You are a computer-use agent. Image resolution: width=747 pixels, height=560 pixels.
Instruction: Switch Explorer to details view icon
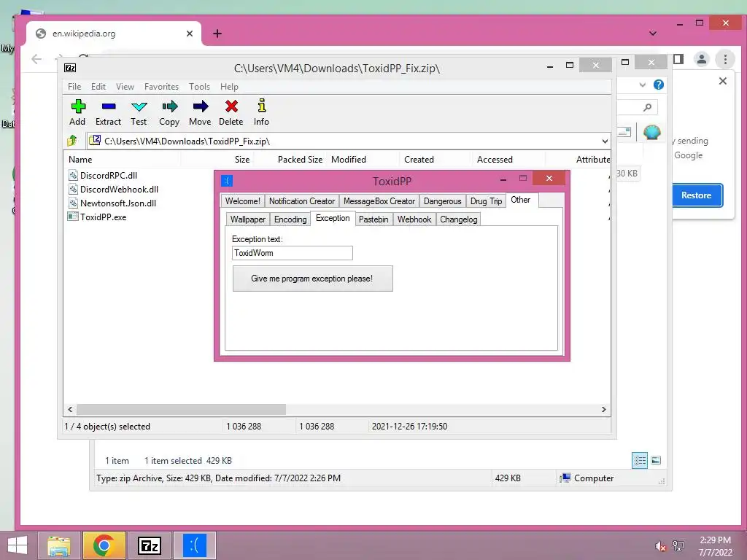(640, 461)
